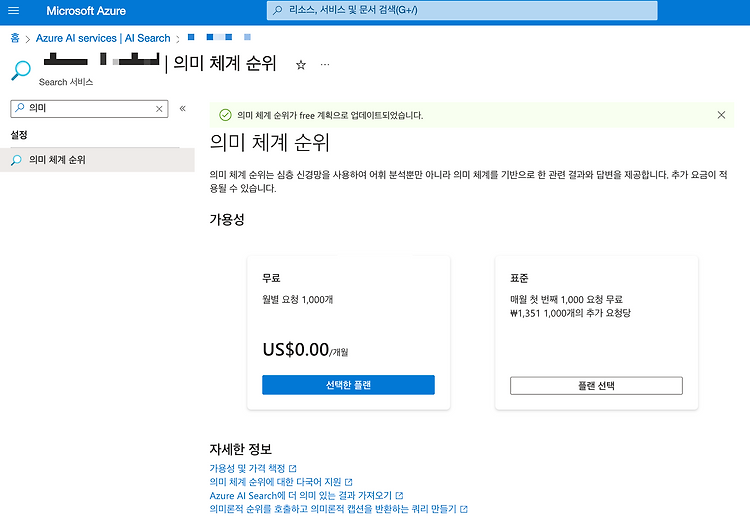The width and height of the screenshot is (750, 522).
Task: Open the Azure portal hamburger menu
Action: 14,11
